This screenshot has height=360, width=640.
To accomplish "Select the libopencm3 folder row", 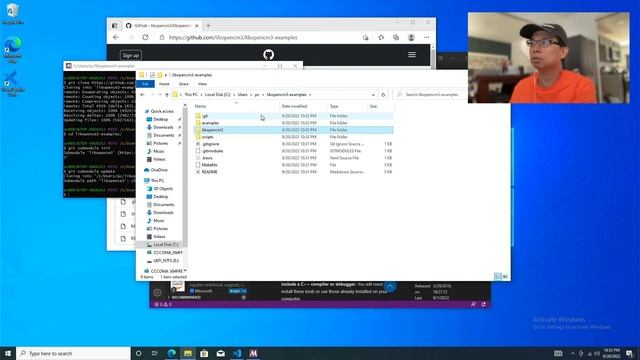I will click(x=293, y=130).
